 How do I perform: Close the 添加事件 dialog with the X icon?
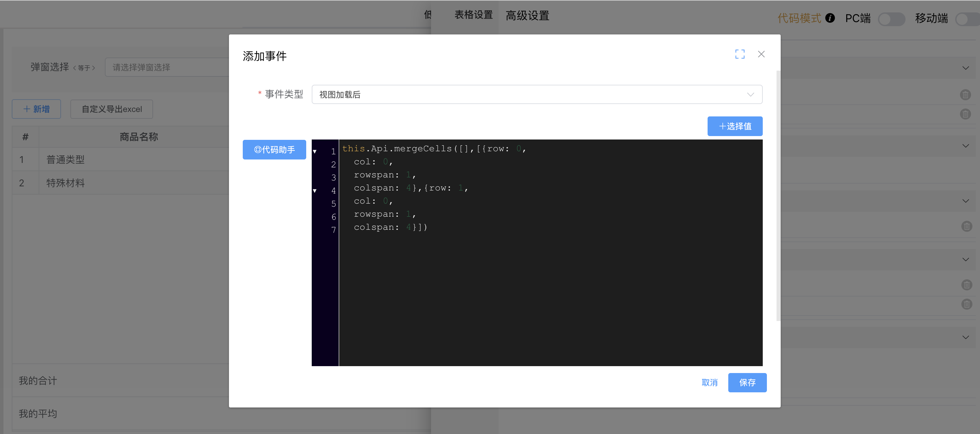click(x=761, y=54)
